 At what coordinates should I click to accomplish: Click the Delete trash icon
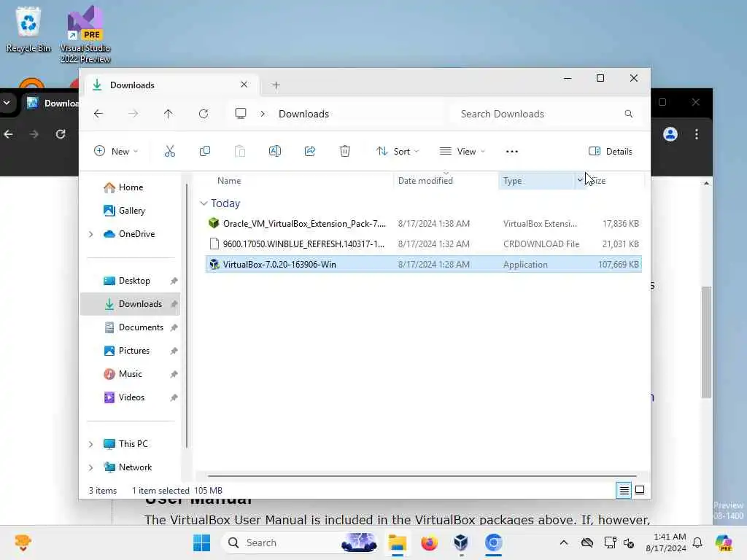(x=345, y=152)
